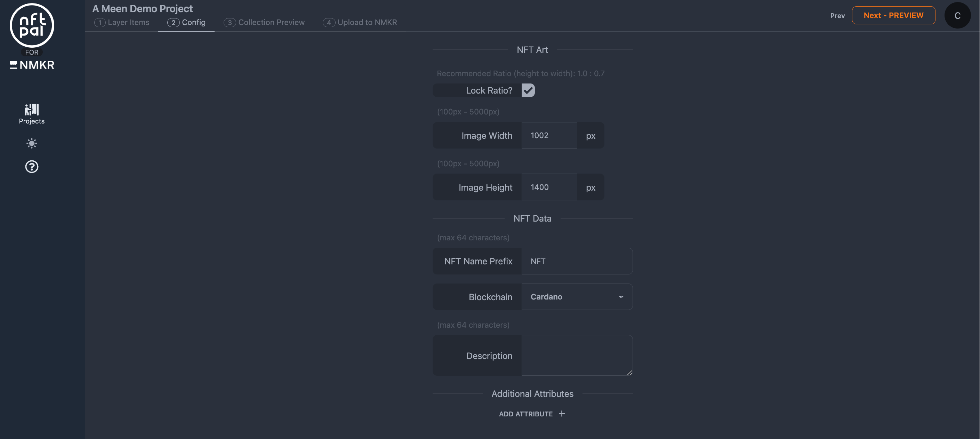Go to the Layer Items step tab

122,23
